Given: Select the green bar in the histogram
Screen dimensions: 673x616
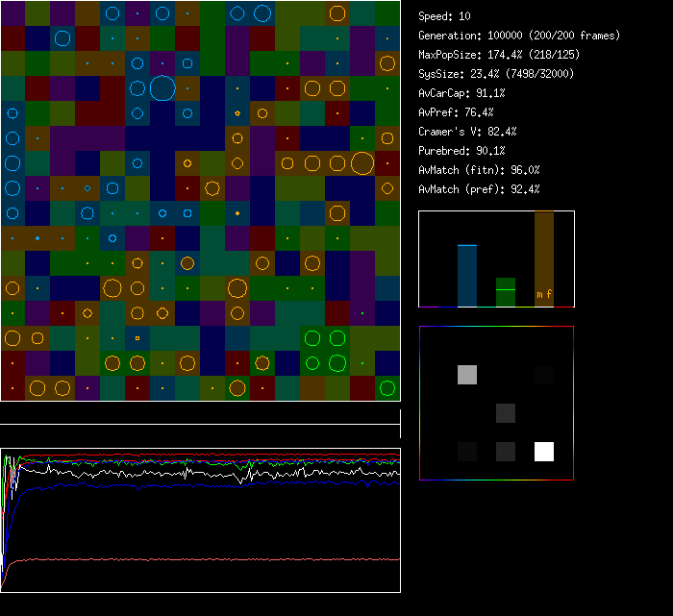Looking at the screenshot, I should tap(506, 292).
